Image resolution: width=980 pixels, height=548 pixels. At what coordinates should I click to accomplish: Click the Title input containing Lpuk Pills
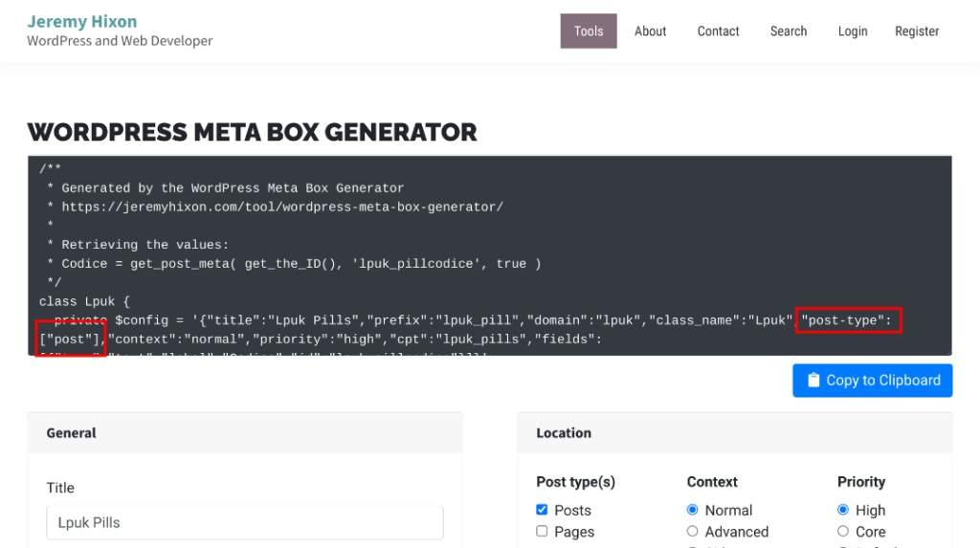click(x=245, y=523)
